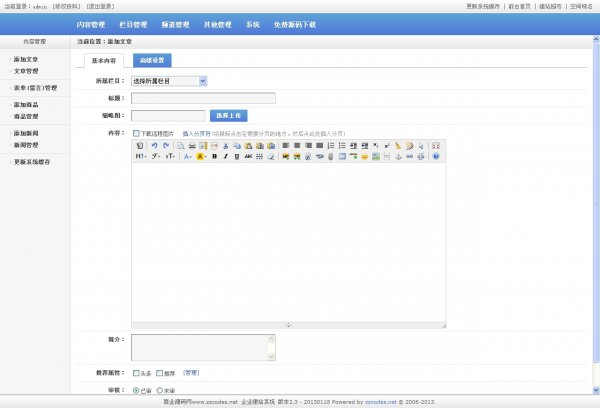The image size is (600, 408).
Task: Click the print icon in editor toolbar
Action: click(x=192, y=145)
